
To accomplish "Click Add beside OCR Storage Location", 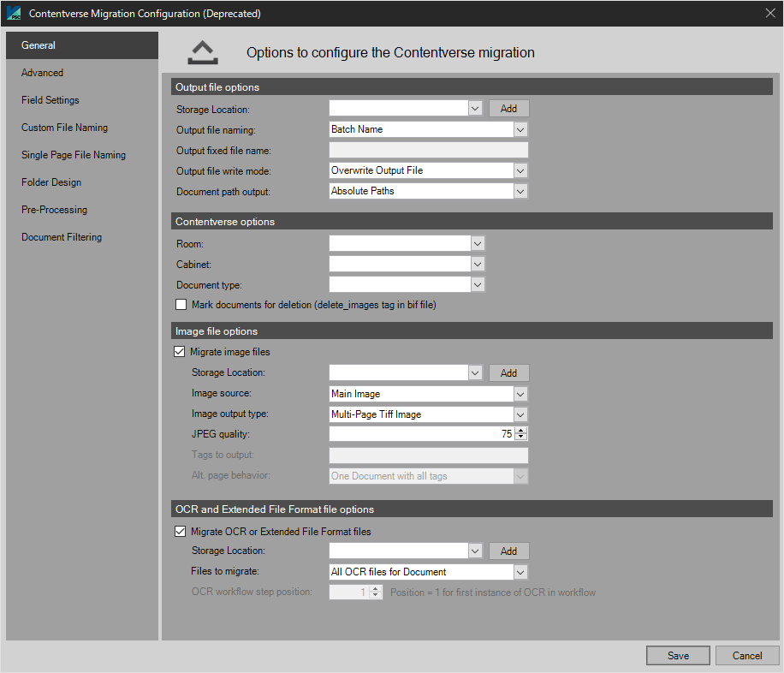I will 508,551.
